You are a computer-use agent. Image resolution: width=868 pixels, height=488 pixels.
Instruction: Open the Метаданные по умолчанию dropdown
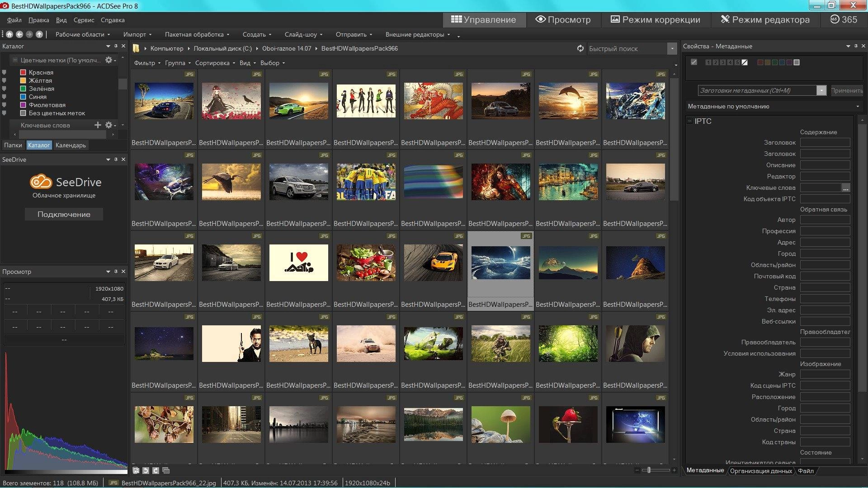pyautogui.click(x=774, y=106)
